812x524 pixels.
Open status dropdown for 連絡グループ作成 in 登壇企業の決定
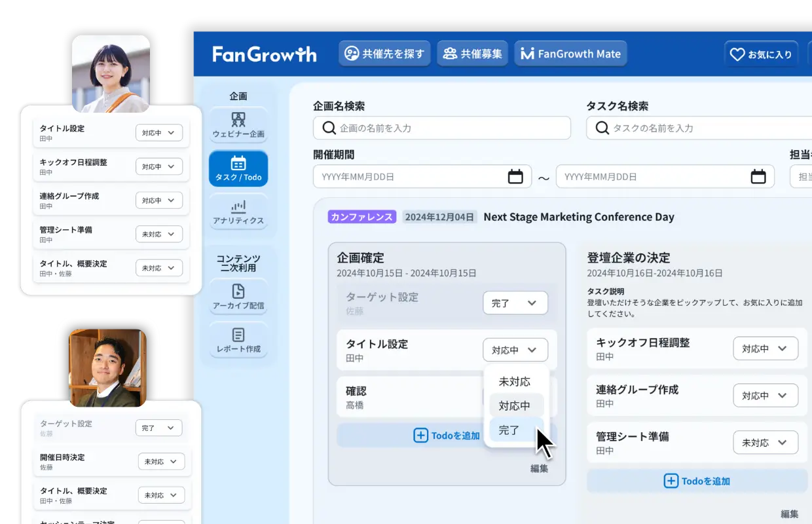click(x=766, y=396)
